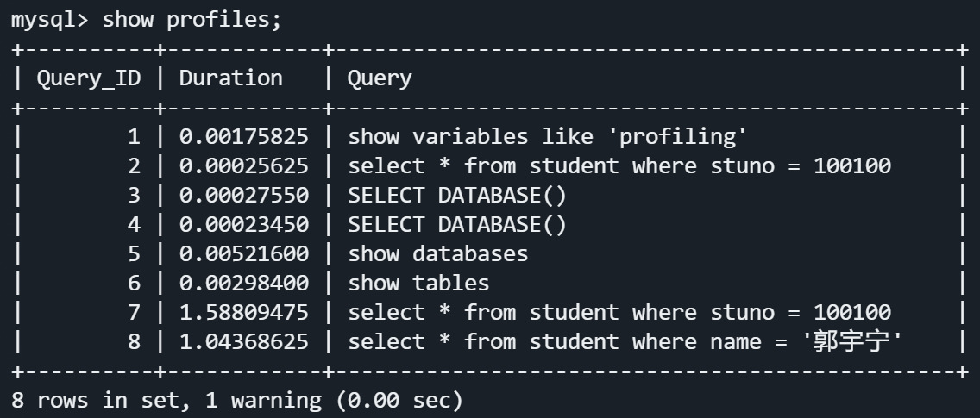The image size is (980, 418).
Task: Click duration value 0.00521600
Action: click(243, 254)
